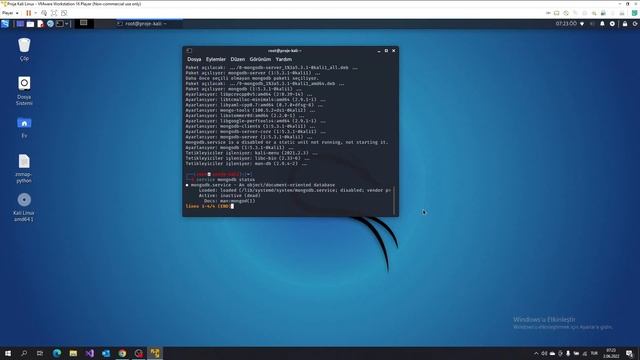Open the network status icon in Kali panel
The image size is (640, 360).
click(582, 24)
